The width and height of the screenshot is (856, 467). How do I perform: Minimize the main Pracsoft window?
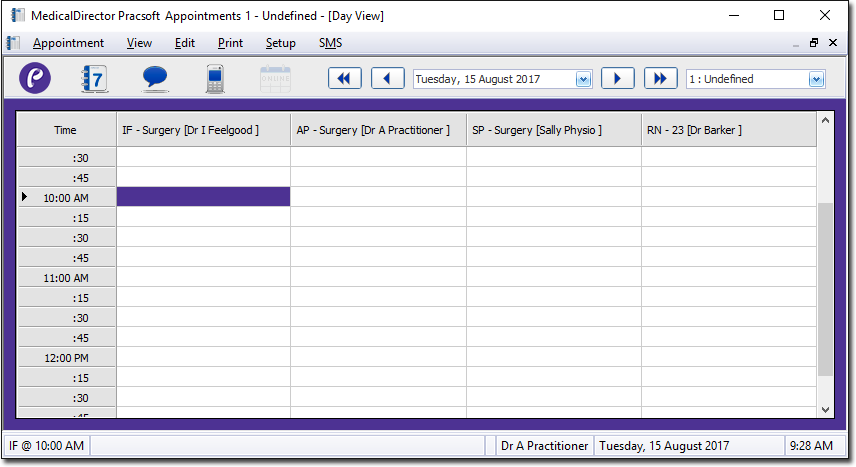pyautogui.click(x=734, y=15)
